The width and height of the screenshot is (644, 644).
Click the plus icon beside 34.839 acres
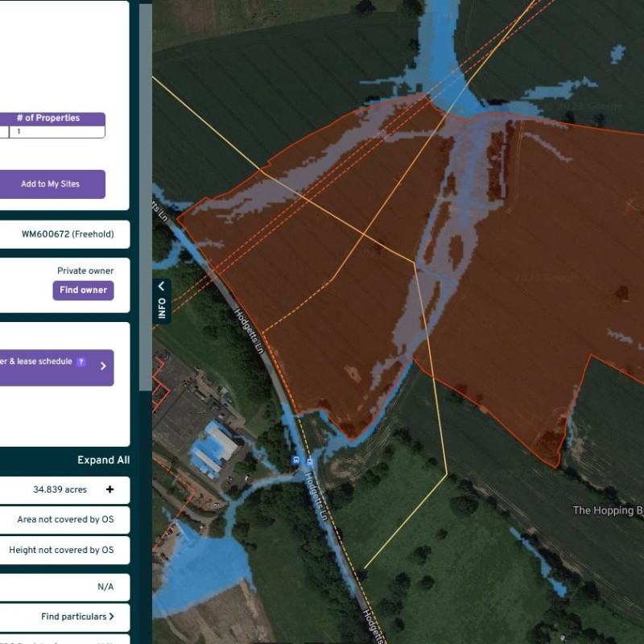pyautogui.click(x=109, y=489)
